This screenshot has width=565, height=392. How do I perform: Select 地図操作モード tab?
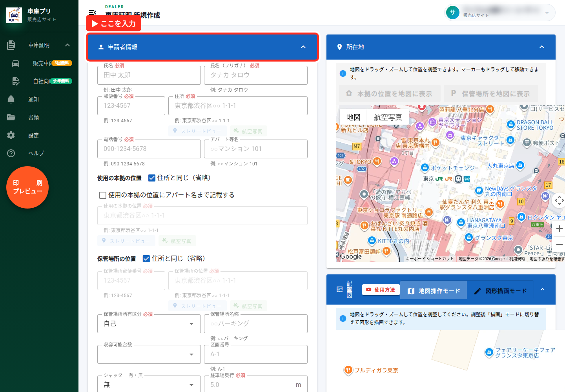click(x=434, y=291)
